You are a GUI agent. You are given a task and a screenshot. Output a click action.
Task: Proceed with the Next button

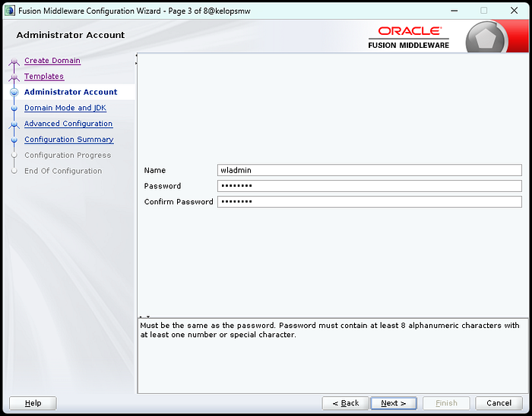[x=394, y=403]
